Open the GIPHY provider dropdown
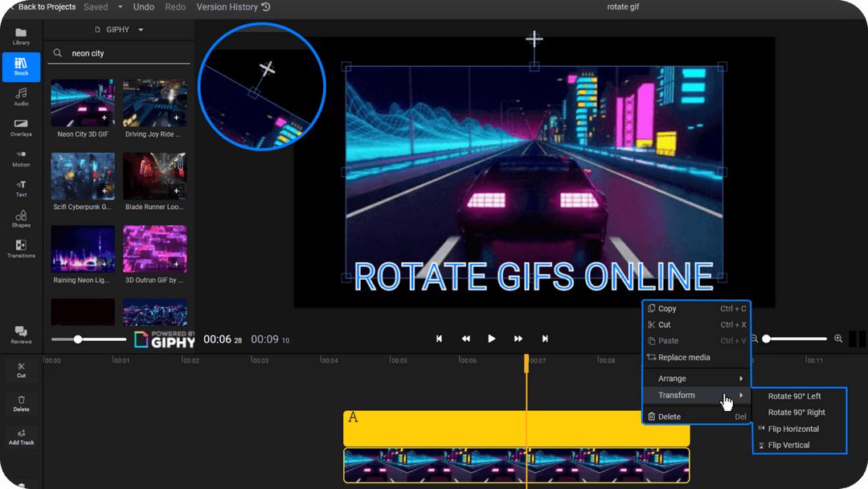 tap(118, 28)
